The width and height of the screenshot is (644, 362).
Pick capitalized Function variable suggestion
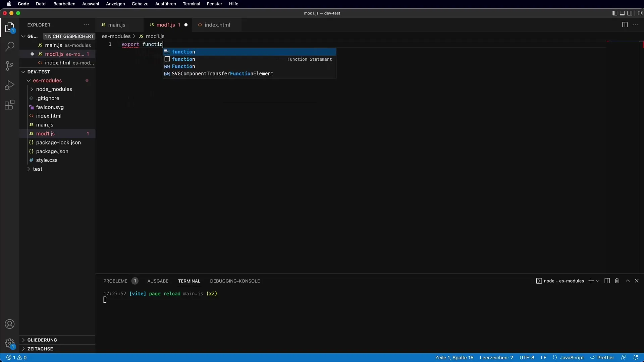tap(250, 66)
